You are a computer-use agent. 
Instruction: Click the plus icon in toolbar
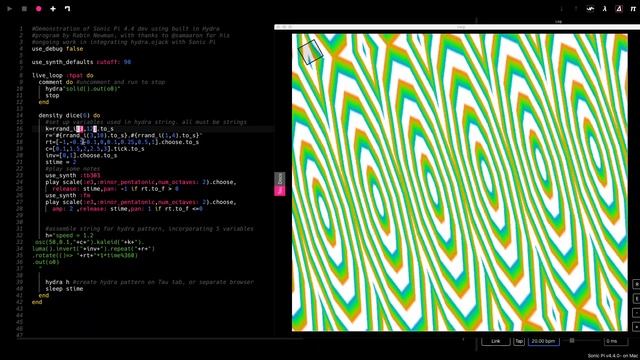[53, 9]
